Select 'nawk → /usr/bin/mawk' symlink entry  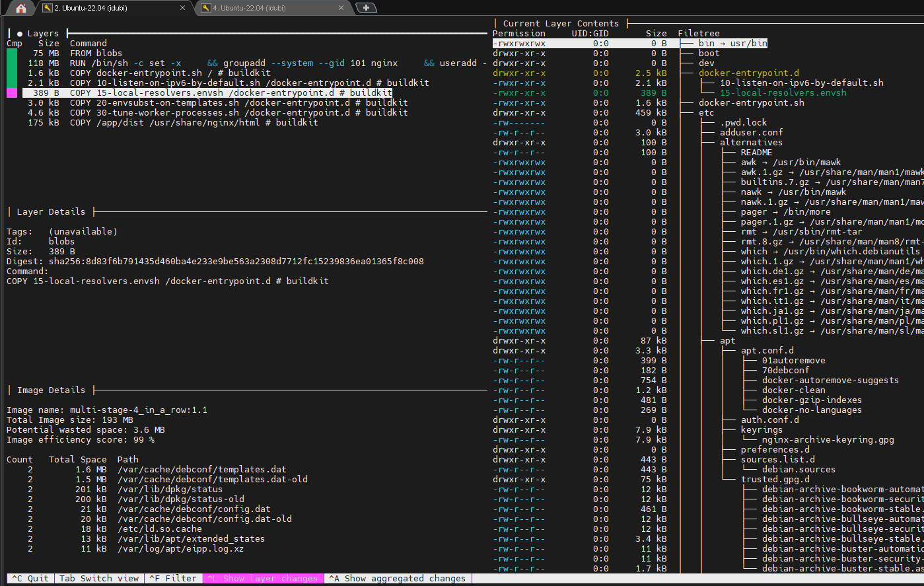click(x=794, y=192)
